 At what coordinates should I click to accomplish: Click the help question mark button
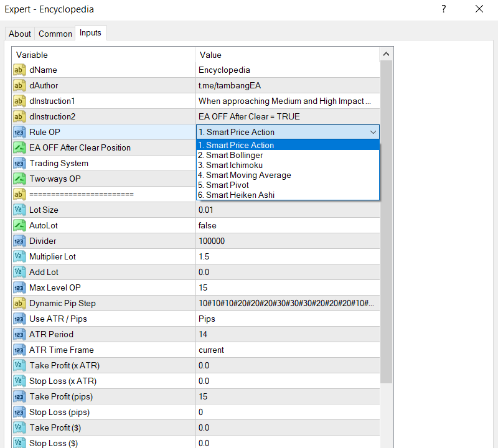click(444, 9)
